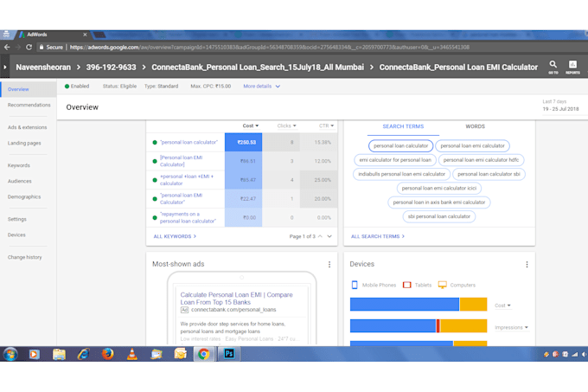This screenshot has height=392, width=588.
Task: Switch to Photoshop in the taskbar
Action: [229, 354]
